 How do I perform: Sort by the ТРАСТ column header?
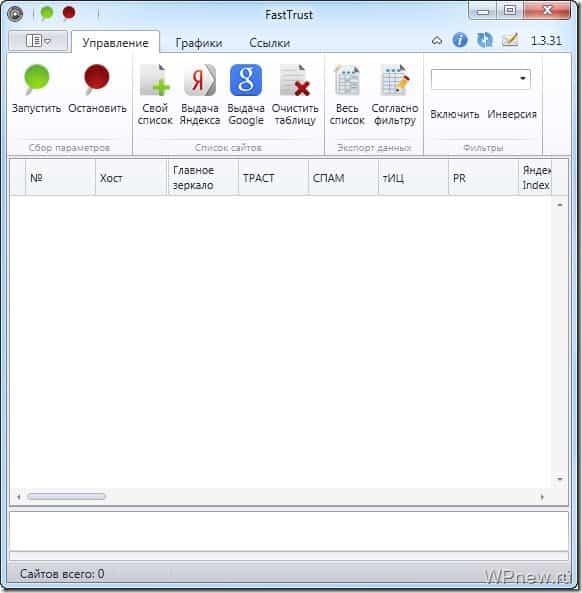[273, 178]
